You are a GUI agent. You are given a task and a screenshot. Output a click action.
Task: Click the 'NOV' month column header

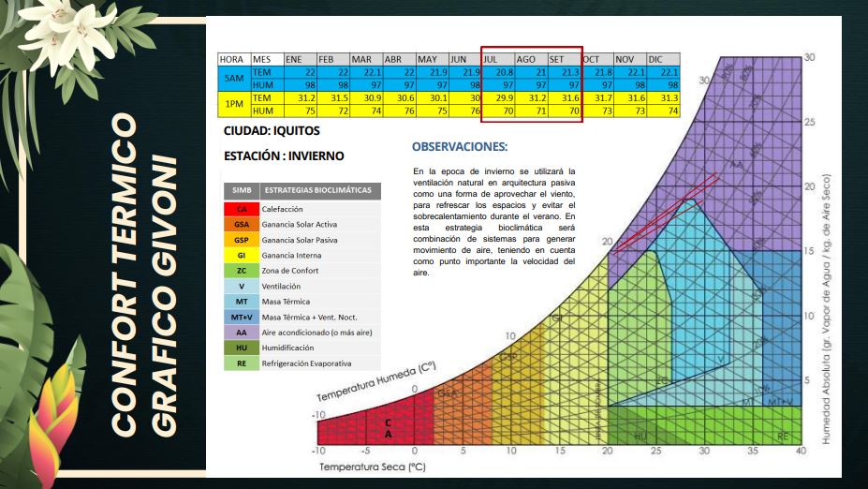630,59
